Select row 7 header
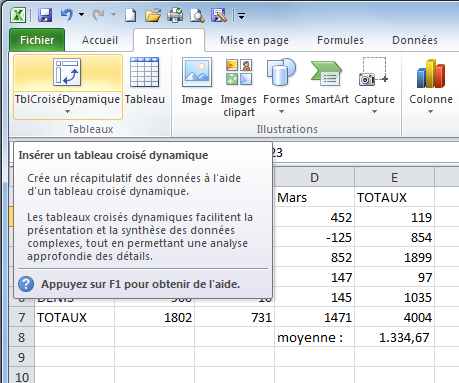This screenshot has width=459, height=383. (x=22, y=317)
